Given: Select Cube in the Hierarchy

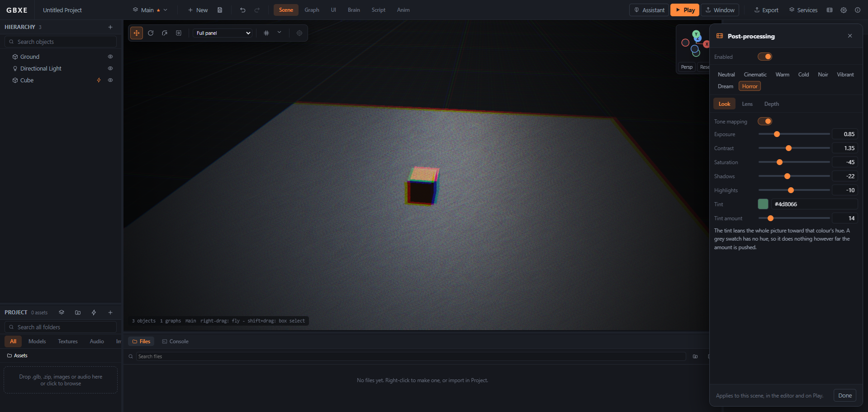Looking at the screenshot, I should (x=27, y=80).
